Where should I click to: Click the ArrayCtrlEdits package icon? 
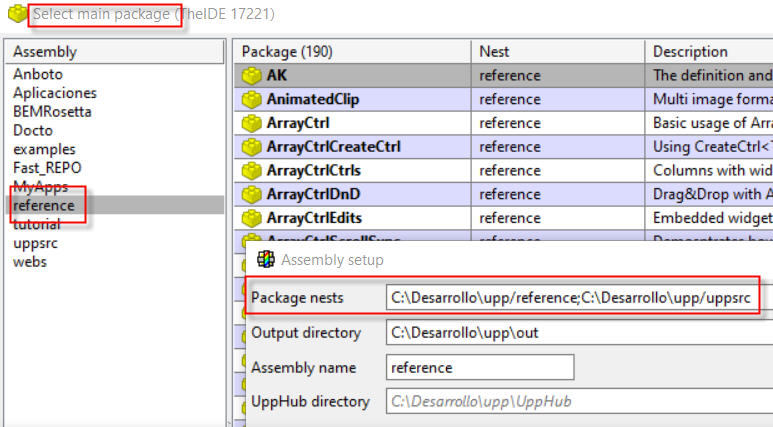click(x=251, y=217)
